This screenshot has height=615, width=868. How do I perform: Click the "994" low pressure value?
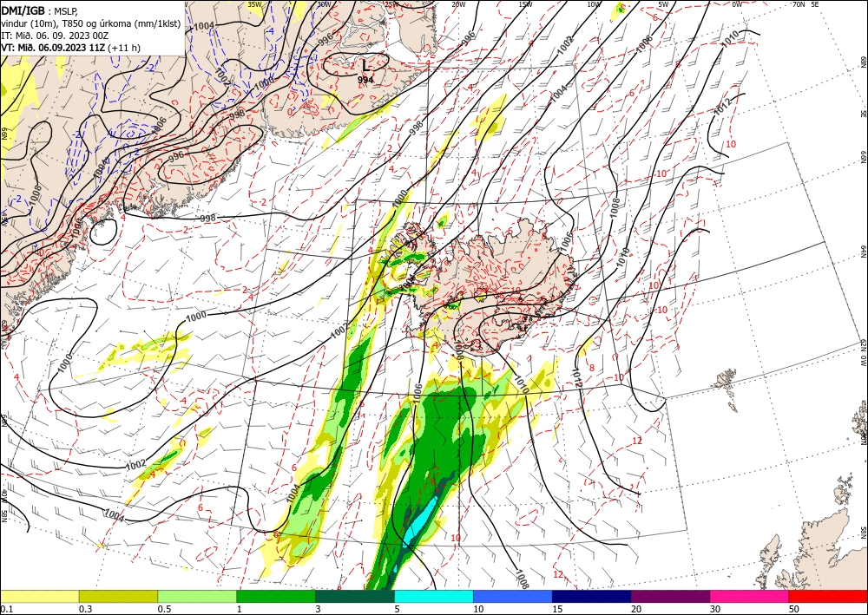click(365, 80)
